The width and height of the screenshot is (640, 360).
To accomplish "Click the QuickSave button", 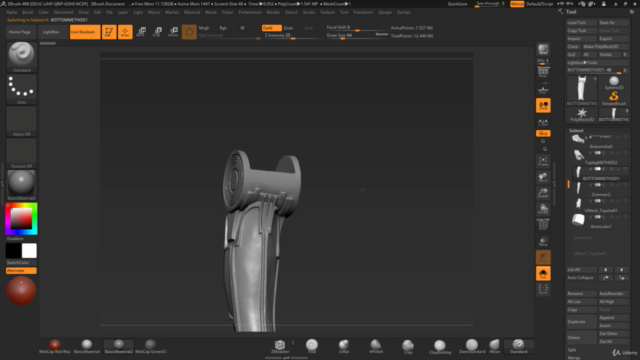I will pos(457,4).
